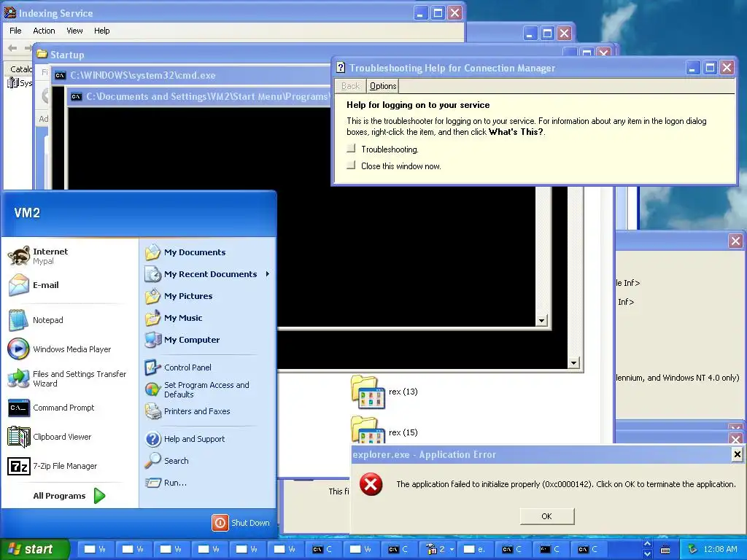
Task: Open Search from the Start menu
Action: [208, 461]
